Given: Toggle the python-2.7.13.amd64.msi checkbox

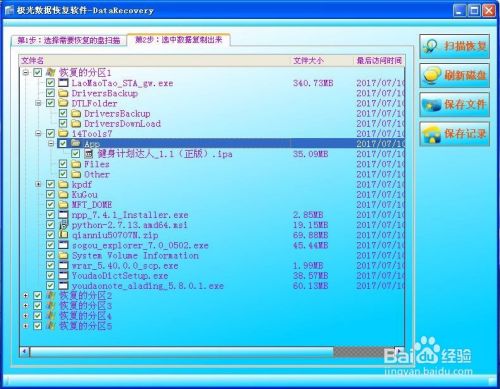Looking at the screenshot, I should click(50, 225).
